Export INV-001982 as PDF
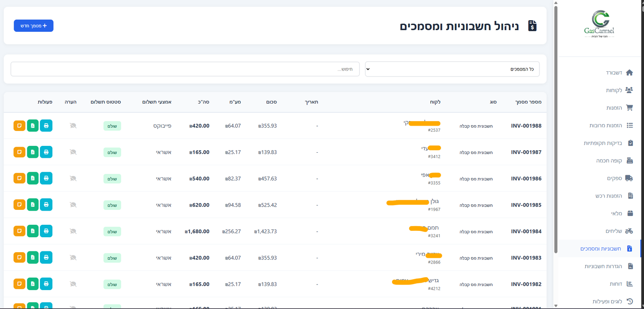 coord(33,284)
